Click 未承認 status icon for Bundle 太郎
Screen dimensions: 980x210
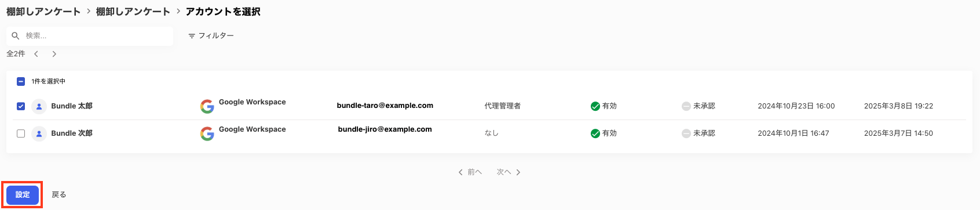tap(686, 106)
